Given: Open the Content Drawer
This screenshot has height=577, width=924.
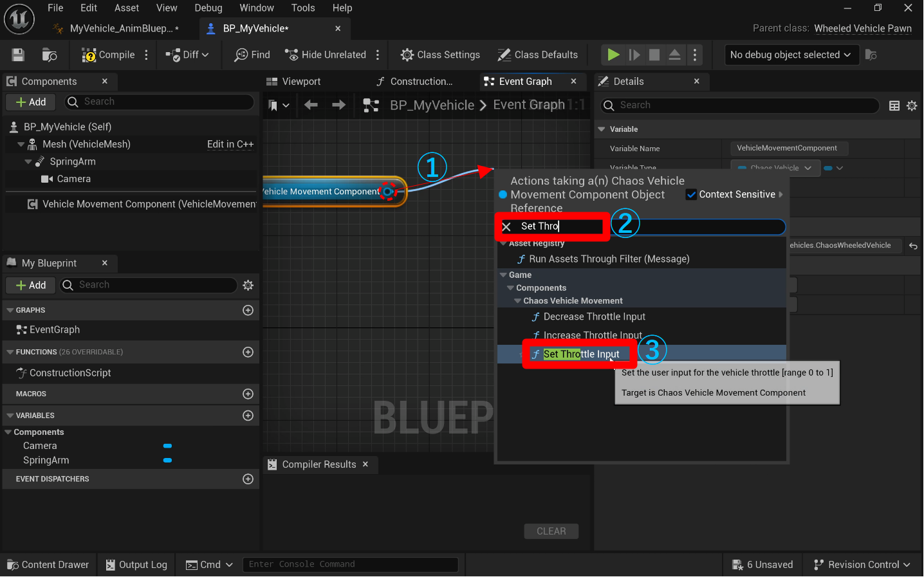Looking at the screenshot, I should pos(48,565).
